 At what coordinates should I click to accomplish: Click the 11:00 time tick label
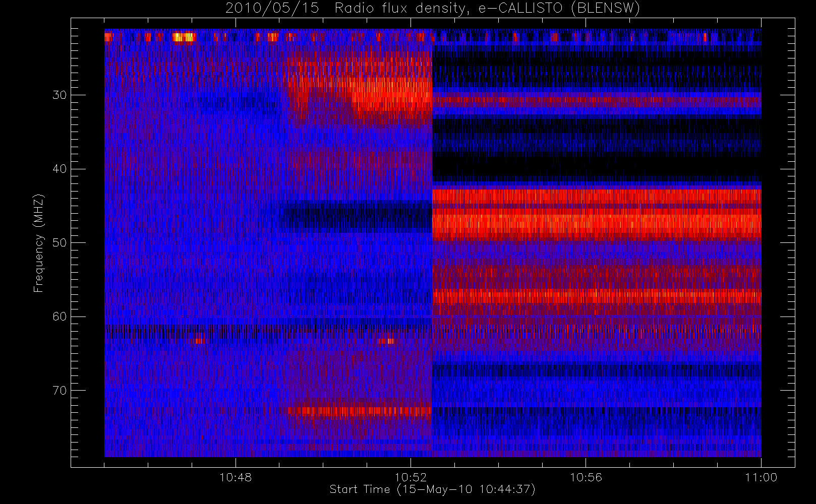point(761,477)
